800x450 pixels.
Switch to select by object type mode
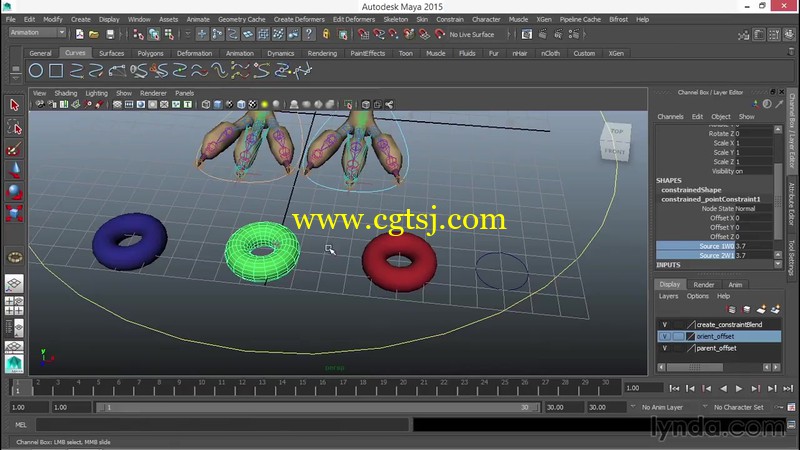[154, 34]
